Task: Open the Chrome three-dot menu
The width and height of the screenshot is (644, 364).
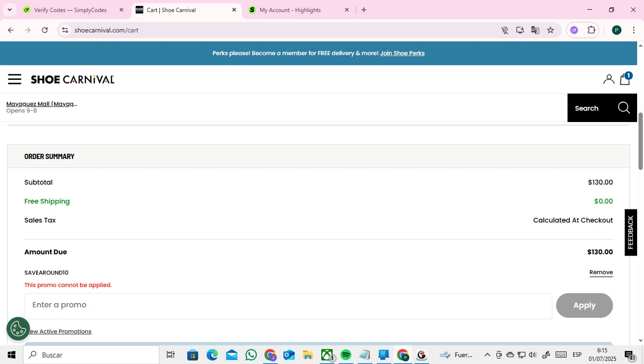Action: click(634, 30)
